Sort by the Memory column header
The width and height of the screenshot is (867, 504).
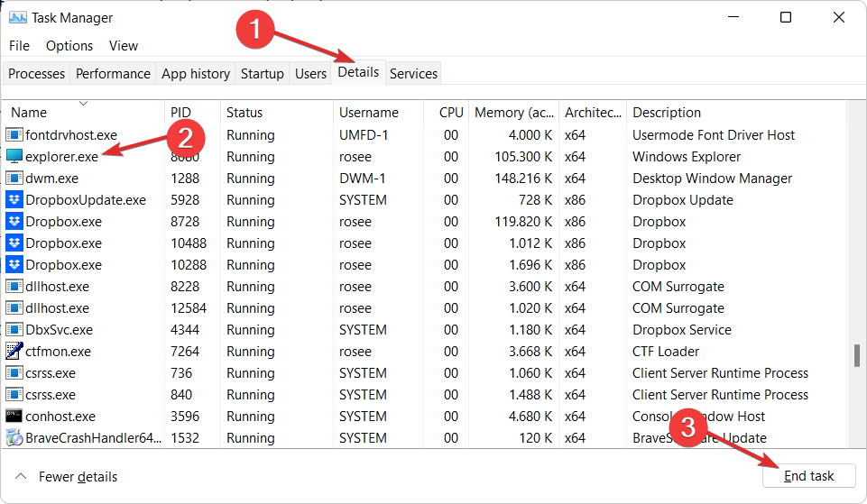513,113
